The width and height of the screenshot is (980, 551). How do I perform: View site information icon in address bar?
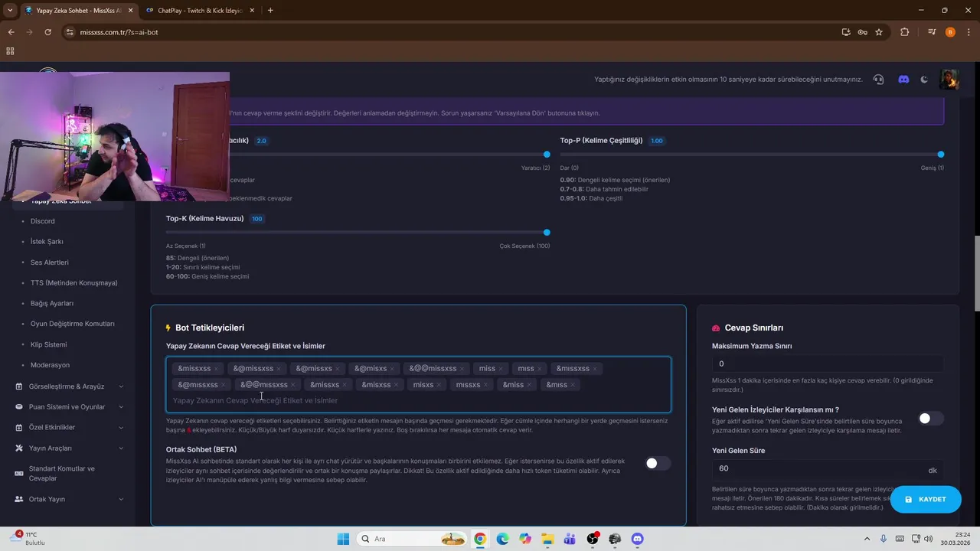pyautogui.click(x=70, y=32)
